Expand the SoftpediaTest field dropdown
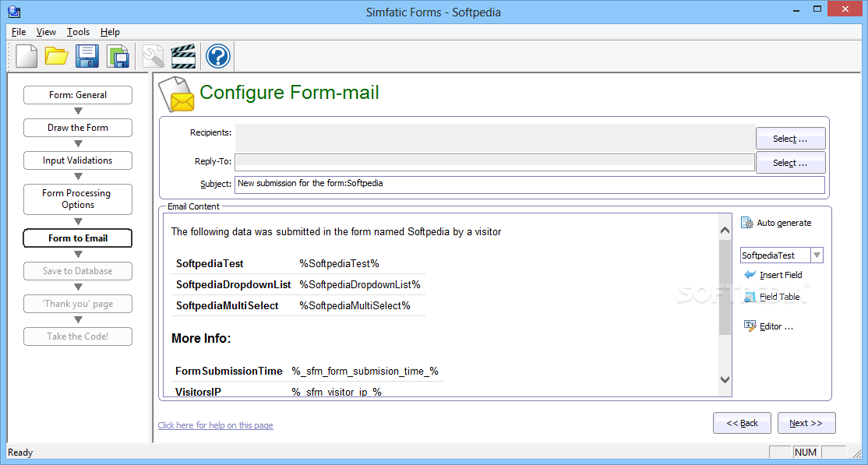Screen dimensions: 868x465 tap(817, 255)
